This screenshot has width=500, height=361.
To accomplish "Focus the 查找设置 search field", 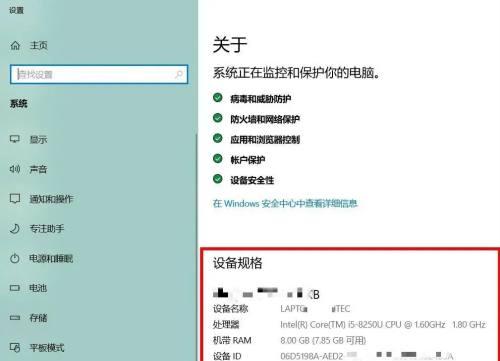I will (99, 74).
